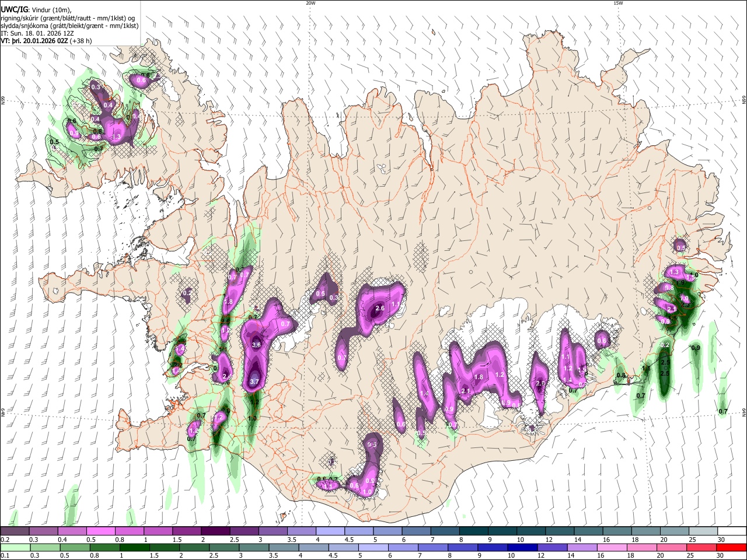Pick the purple 1.5–2 swatch in upper legend
The image size is (747, 560).
pos(187,531)
